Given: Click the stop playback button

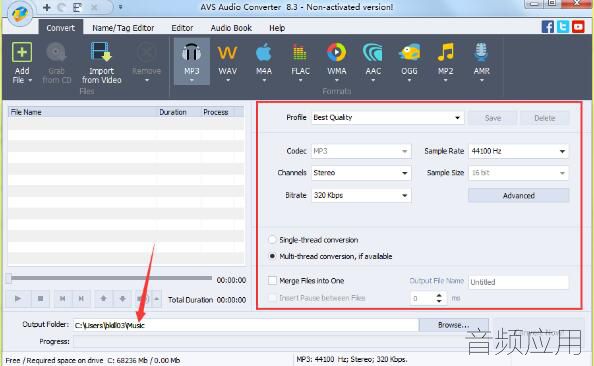Looking at the screenshot, I should click(40, 299).
